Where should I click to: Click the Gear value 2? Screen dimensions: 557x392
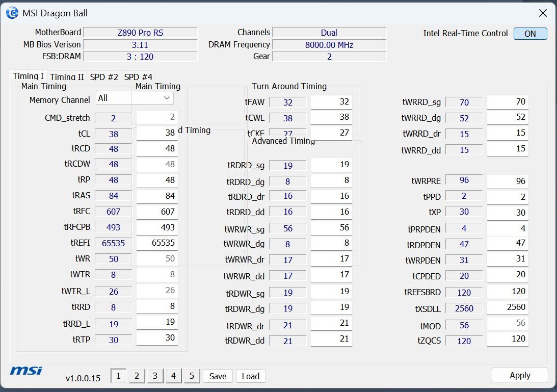(329, 57)
